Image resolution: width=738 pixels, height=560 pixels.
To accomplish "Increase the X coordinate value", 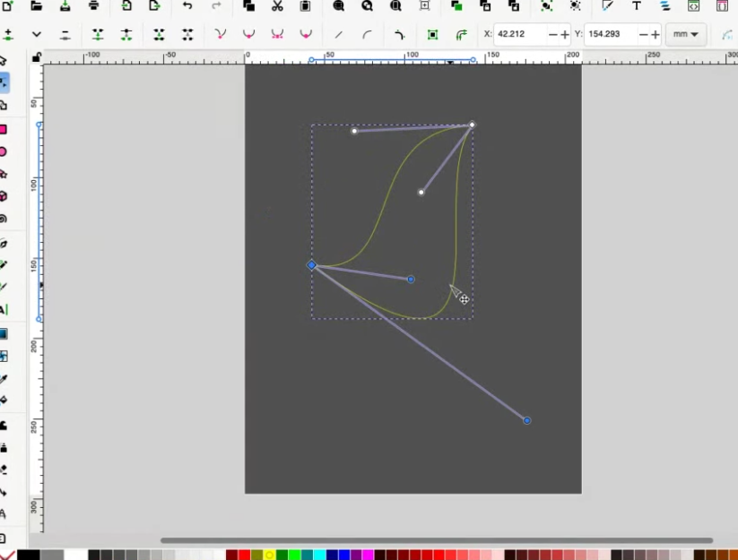I will coord(565,34).
